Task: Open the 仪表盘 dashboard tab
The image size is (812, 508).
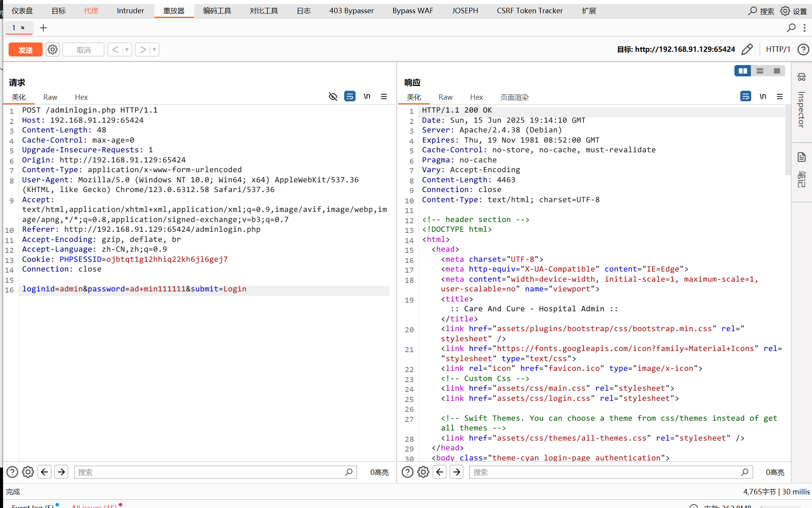Action: (x=22, y=11)
